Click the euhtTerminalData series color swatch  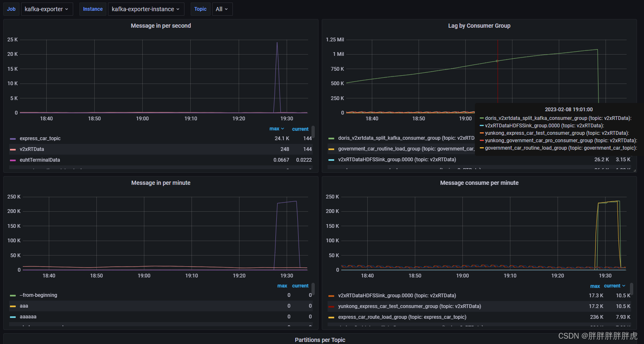click(x=13, y=160)
